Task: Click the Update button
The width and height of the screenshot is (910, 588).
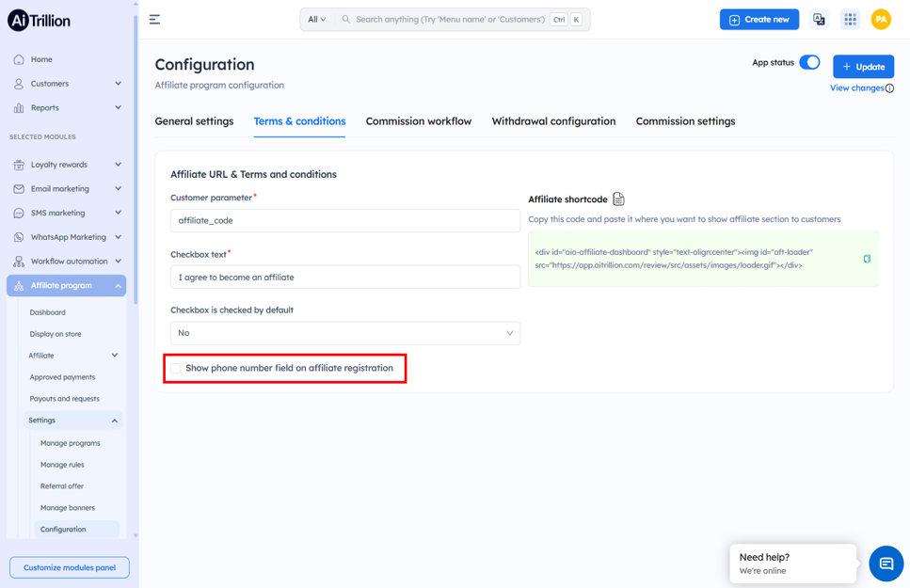Action: click(864, 67)
